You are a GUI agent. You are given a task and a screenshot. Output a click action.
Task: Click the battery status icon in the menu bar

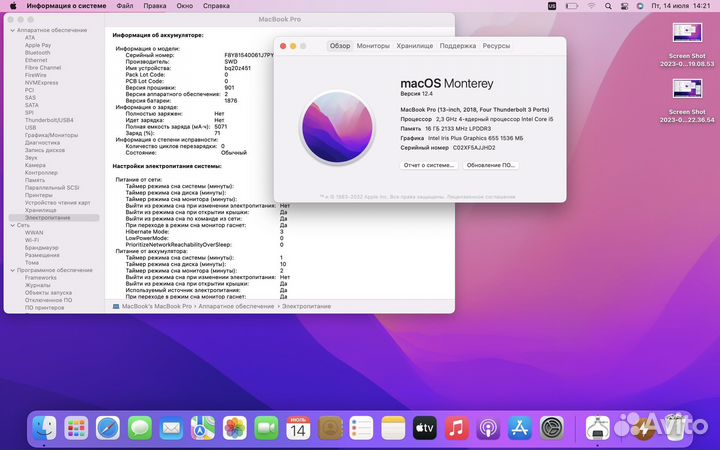coord(572,6)
